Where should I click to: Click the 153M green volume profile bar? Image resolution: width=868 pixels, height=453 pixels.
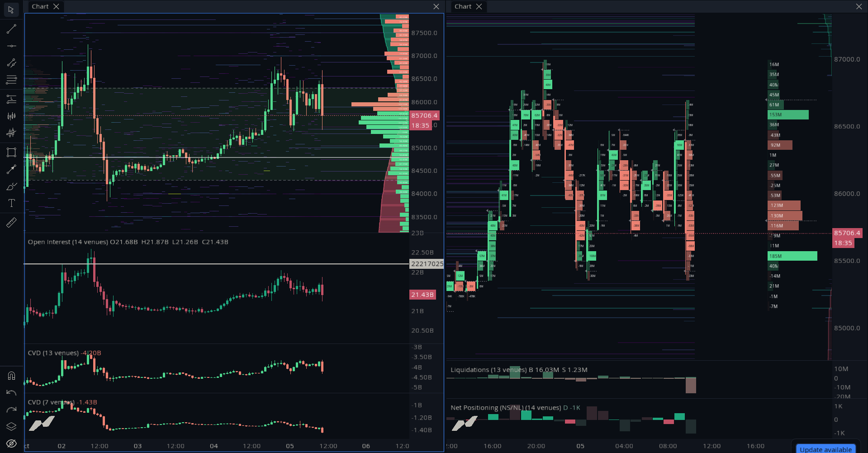coord(788,115)
